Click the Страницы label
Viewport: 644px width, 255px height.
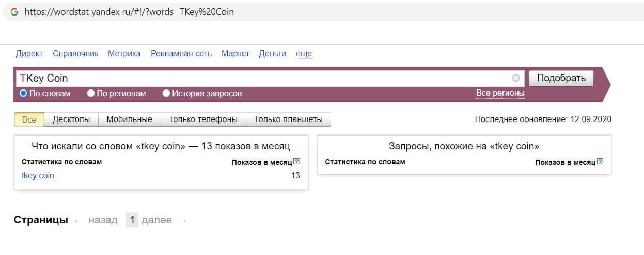41,220
